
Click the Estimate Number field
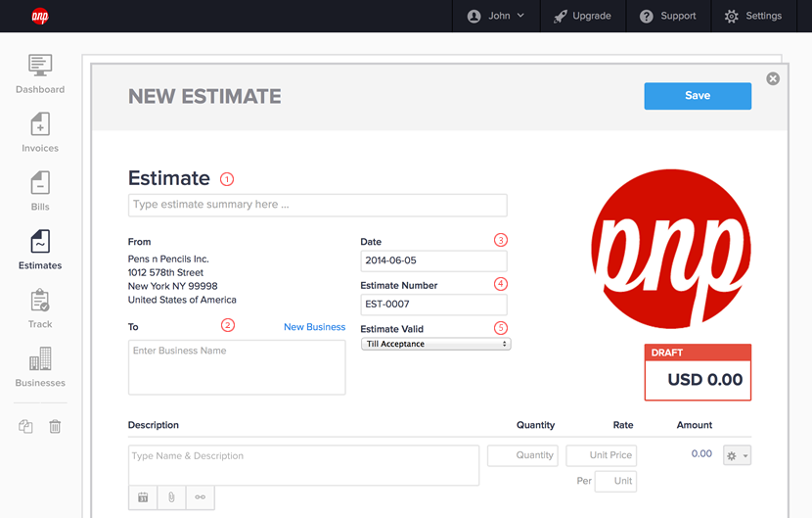(x=433, y=305)
